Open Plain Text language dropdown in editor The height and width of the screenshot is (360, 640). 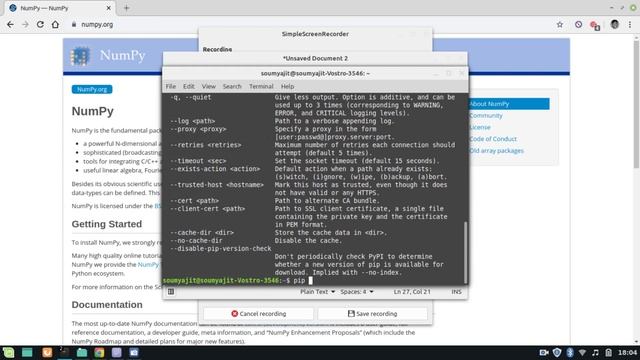(318, 292)
